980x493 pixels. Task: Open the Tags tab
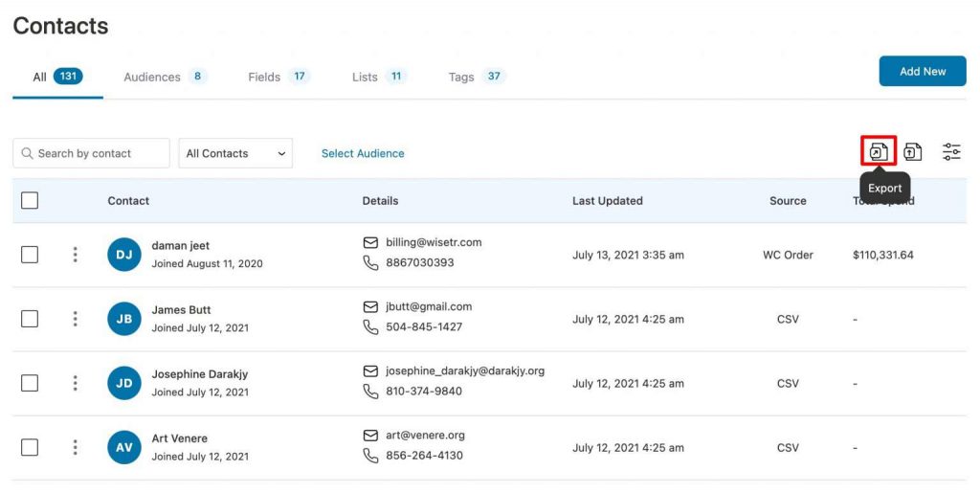click(x=477, y=77)
